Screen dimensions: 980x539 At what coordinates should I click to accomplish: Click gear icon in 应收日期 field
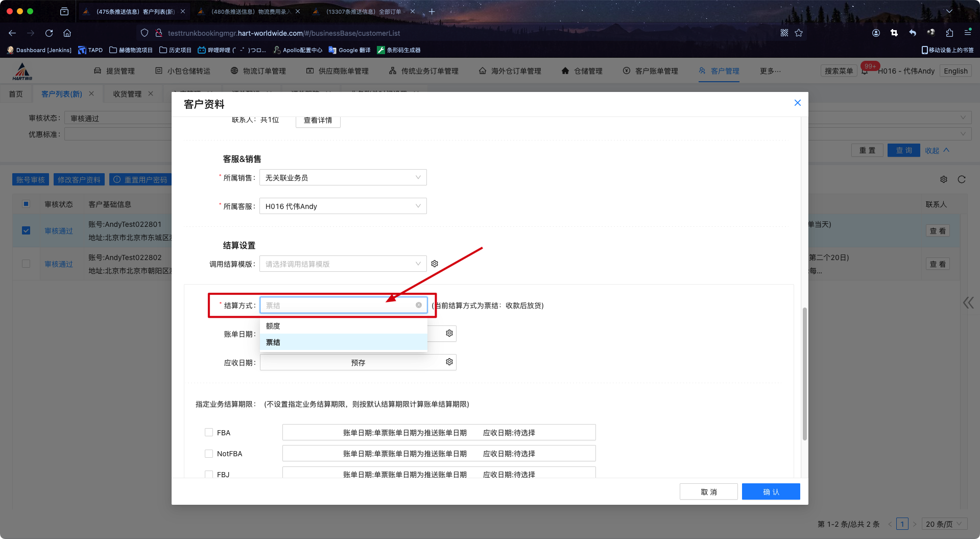pyautogui.click(x=449, y=362)
